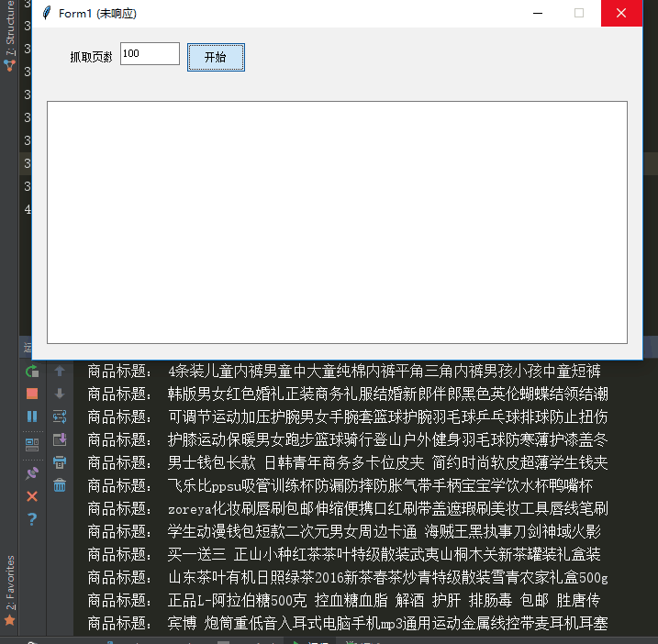Click the 抓取页数 input field containing 100
Image resolution: width=658 pixels, height=644 pixels.
point(150,54)
